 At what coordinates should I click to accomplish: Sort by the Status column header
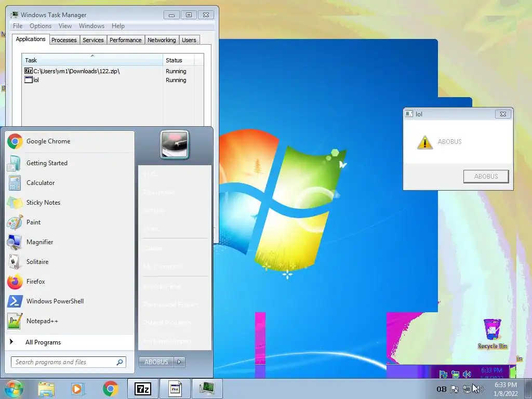point(179,60)
